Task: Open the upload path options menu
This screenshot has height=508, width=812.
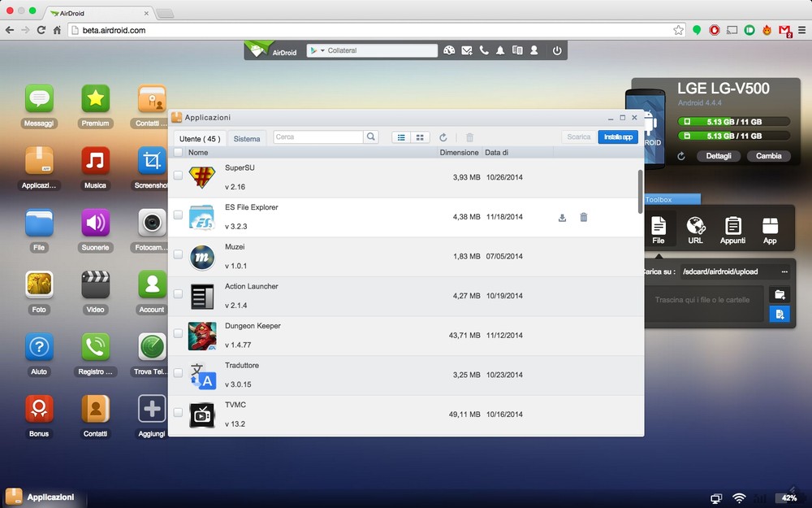Action: (784, 271)
